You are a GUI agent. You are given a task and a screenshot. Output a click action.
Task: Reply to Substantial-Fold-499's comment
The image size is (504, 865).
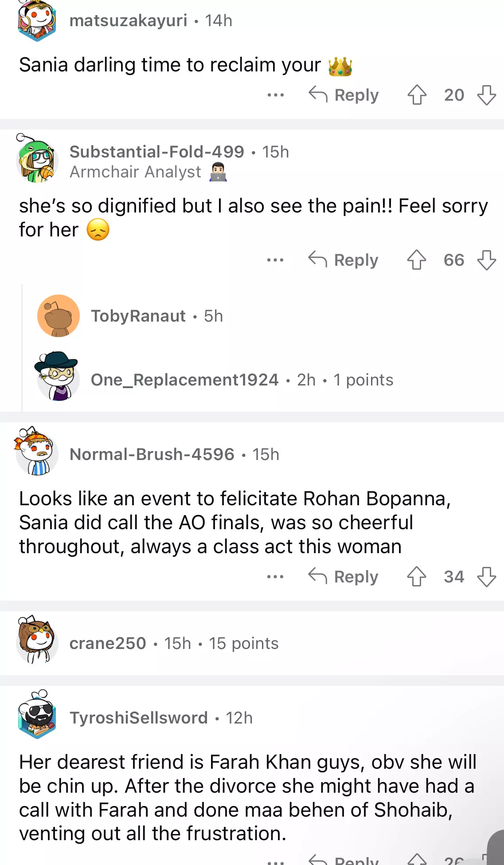click(x=344, y=260)
